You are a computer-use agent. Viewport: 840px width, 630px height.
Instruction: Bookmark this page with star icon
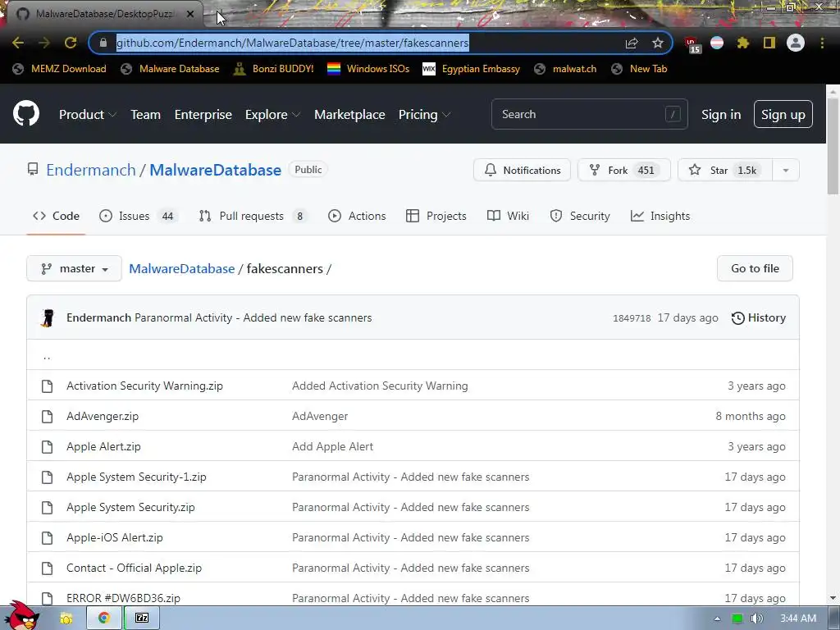pos(658,43)
